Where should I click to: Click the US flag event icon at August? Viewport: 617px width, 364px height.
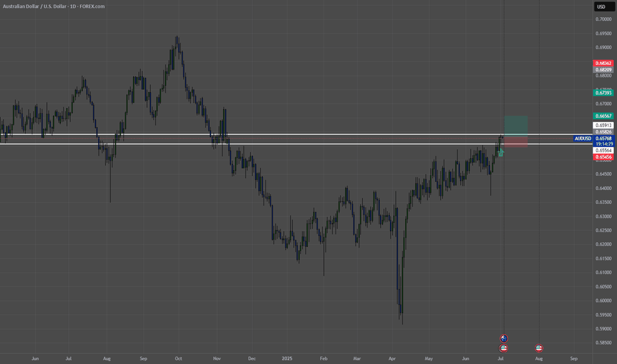tap(539, 348)
